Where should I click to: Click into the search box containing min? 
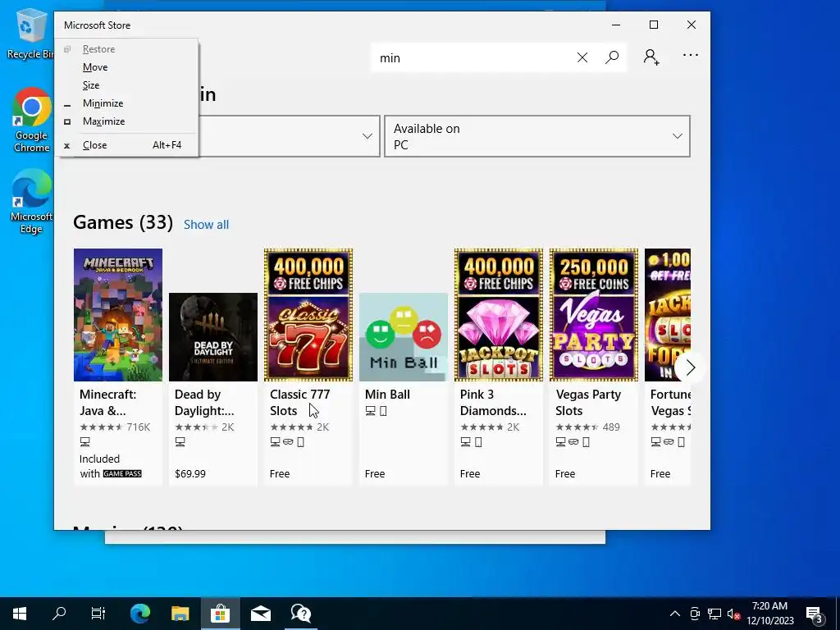pyautogui.click(x=474, y=57)
